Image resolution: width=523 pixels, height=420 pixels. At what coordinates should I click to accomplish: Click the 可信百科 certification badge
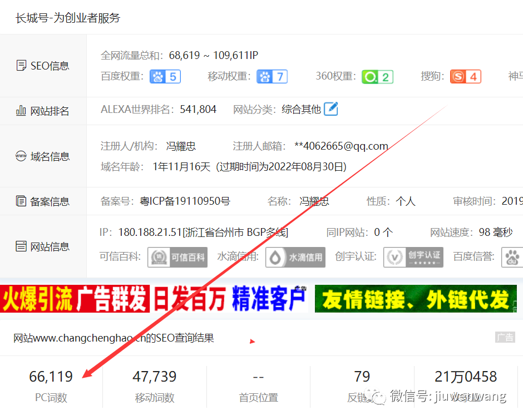[x=177, y=257]
